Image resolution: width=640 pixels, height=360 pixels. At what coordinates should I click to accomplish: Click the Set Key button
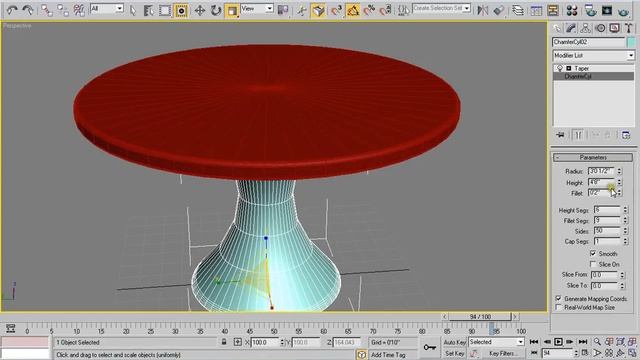tap(454, 353)
